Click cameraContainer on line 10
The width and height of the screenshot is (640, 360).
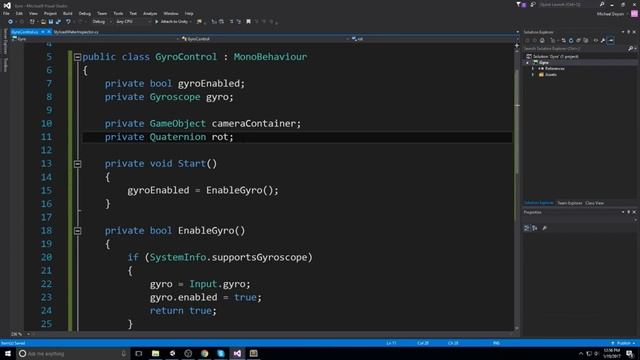(x=253, y=124)
